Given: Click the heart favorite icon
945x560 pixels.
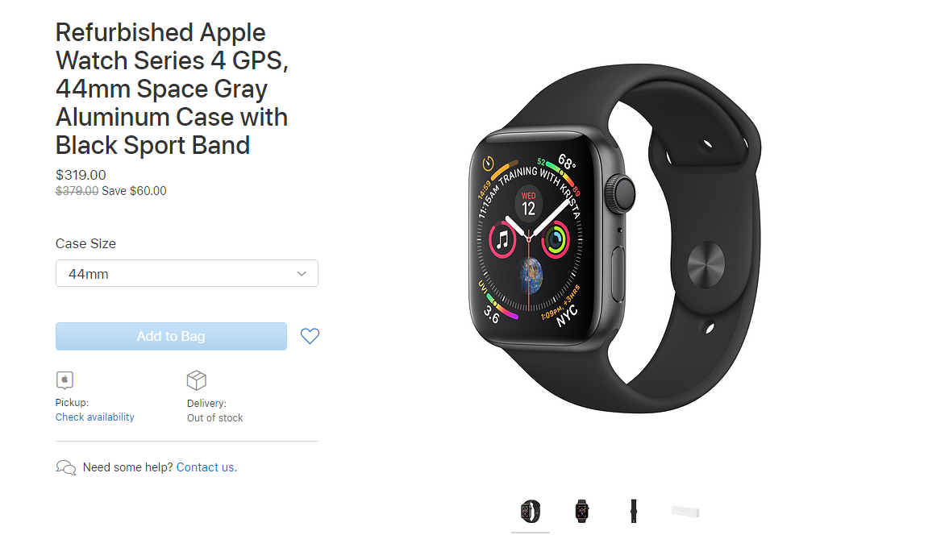Looking at the screenshot, I should click(310, 336).
